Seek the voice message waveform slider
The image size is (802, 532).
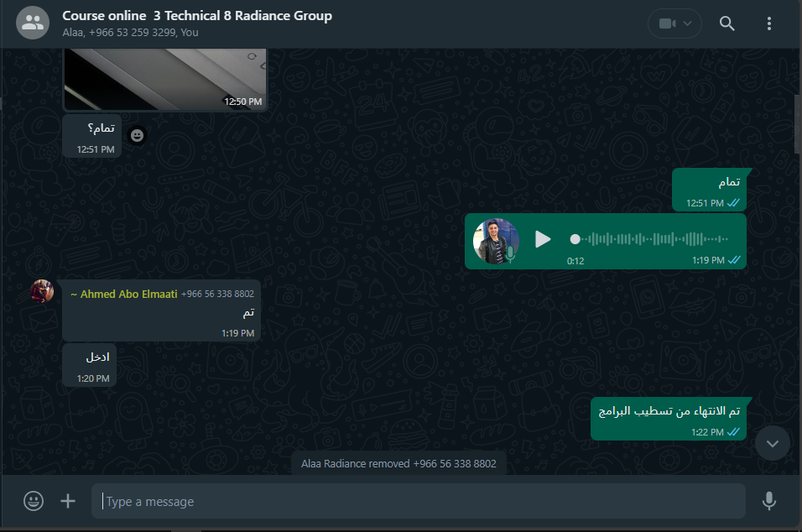[x=649, y=239]
